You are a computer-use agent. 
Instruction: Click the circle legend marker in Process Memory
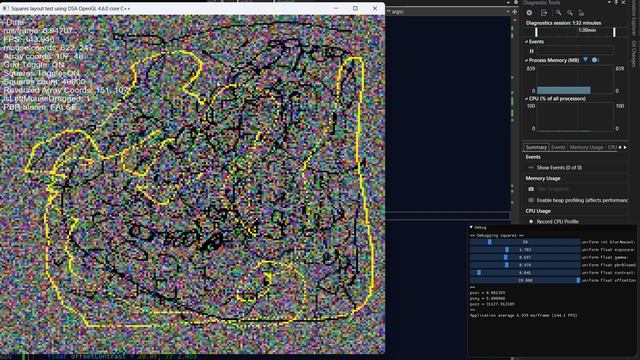pos(594,60)
